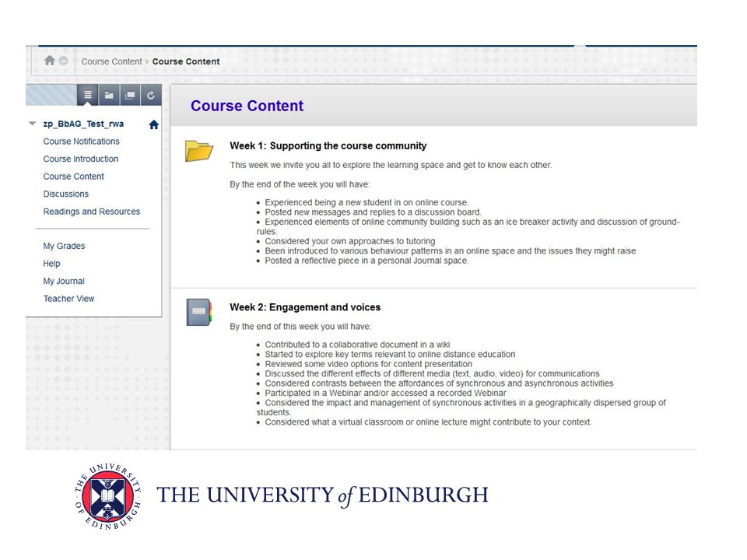Open Readings and Resources
Image resolution: width=747 pixels, height=560 pixels.
click(92, 212)
